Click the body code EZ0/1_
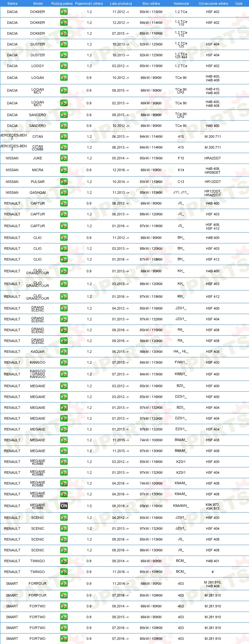The width and height of the screenshot is (249, 644). tap(181, 429)
